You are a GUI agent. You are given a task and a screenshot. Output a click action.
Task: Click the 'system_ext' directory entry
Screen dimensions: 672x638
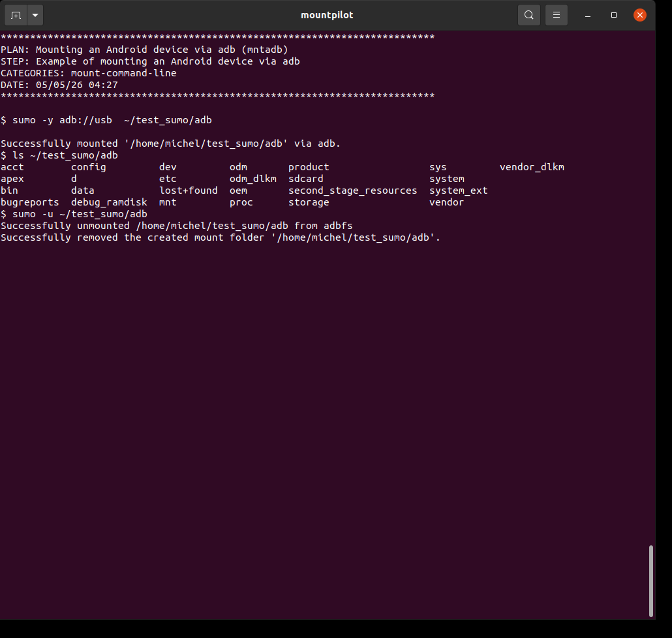pyautogui.click(x=458, y=190)
